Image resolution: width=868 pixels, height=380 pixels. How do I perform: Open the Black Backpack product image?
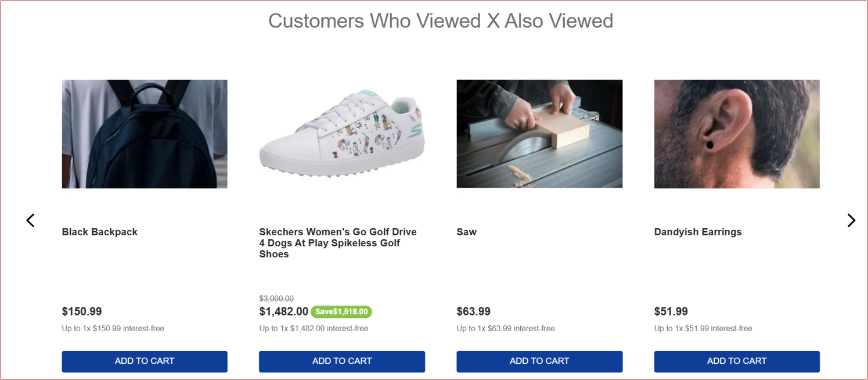click(x=145, y=134)
